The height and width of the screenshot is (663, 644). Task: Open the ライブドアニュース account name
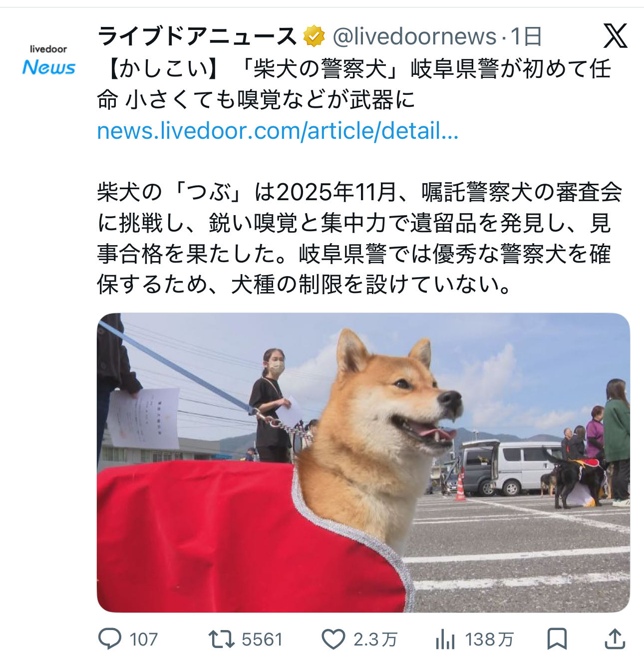point(198,36)
